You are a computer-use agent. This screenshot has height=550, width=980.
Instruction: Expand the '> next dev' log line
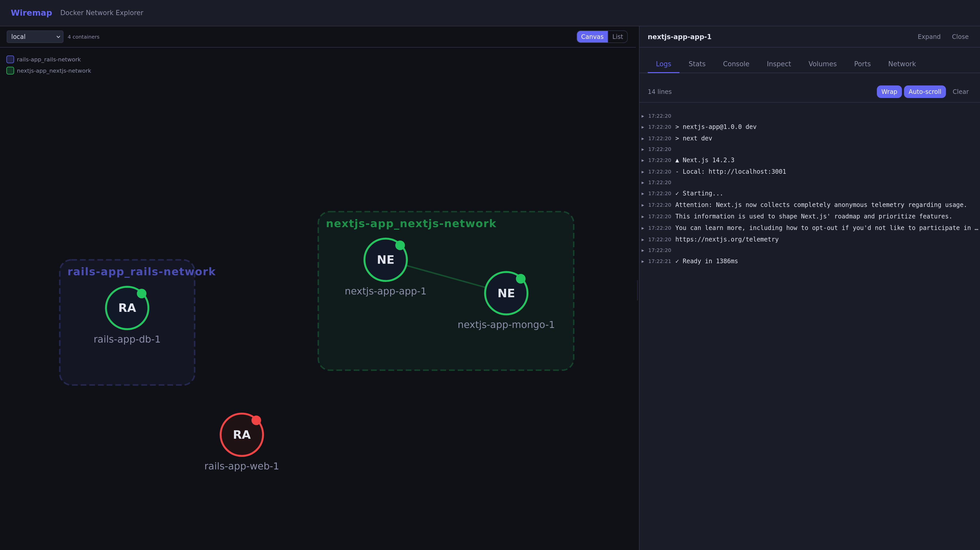point(643,138)
